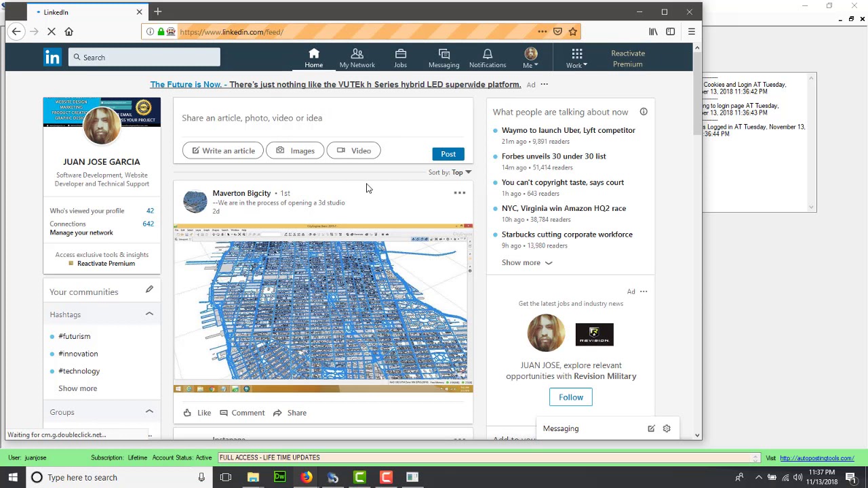Follow Revision Military
The width and height of the screenshot is (868, 488).
click(571, 397)
